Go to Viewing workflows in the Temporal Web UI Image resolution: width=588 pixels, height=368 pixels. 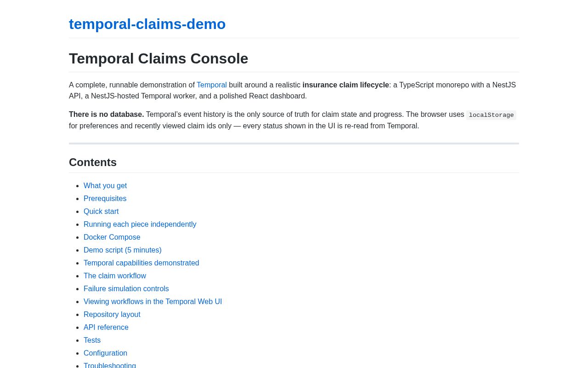(x=153, y=302)
